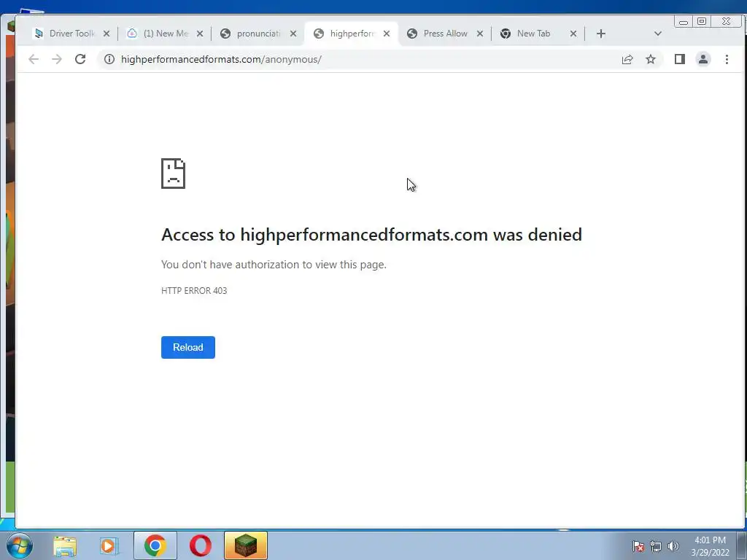Minimize the Chrome window
The image size is (747, 560).
point(683,21)
